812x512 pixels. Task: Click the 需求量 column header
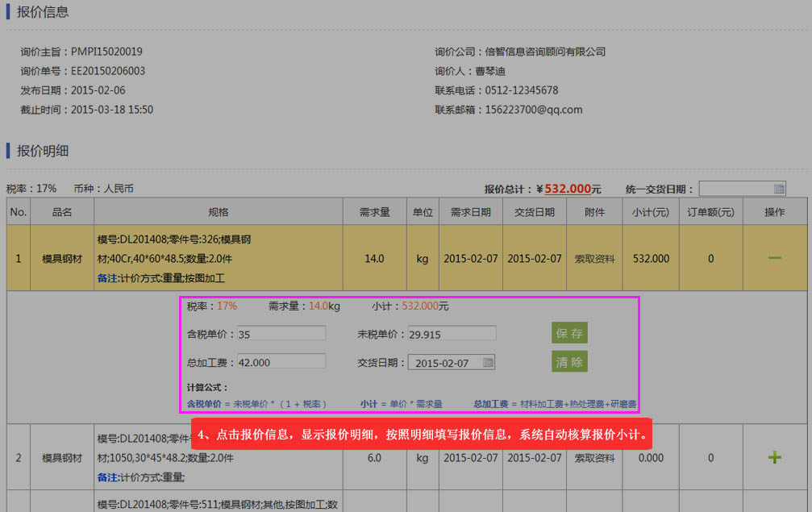click(374, 212)
